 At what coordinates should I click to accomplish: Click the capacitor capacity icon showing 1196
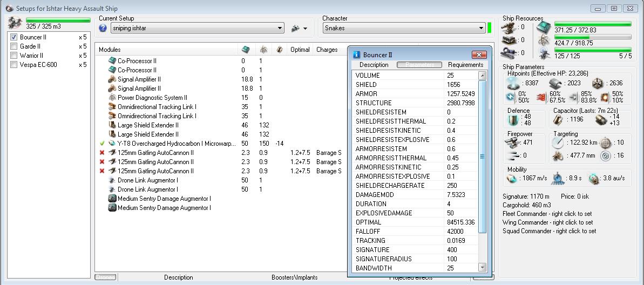pos(559,119)
